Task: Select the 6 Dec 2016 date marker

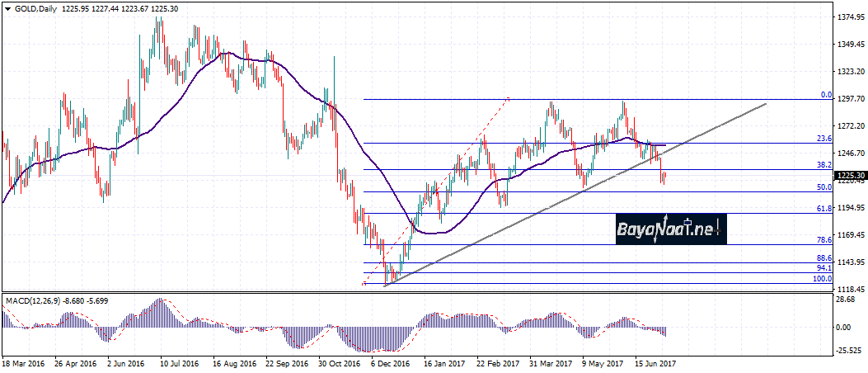Action: click(x=389, y=363)
